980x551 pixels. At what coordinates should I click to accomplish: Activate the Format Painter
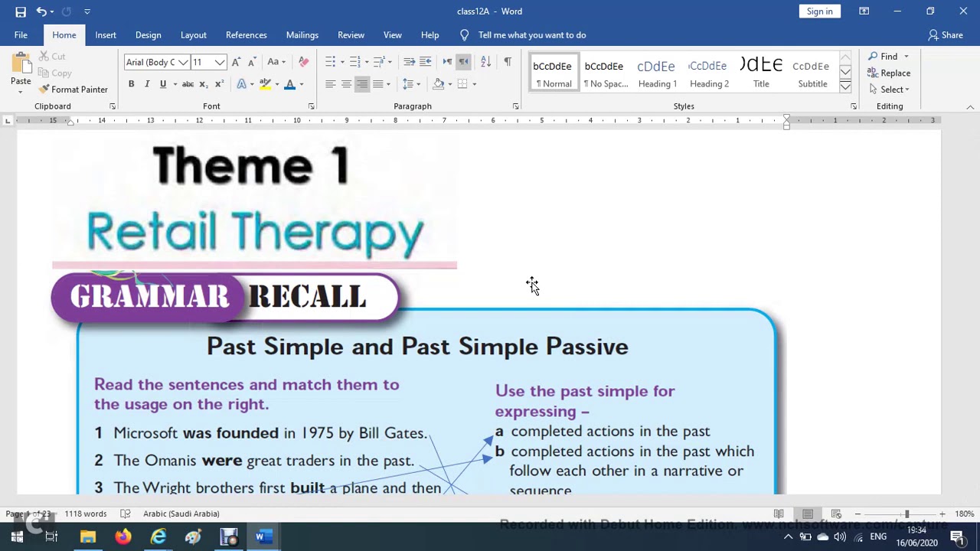pos(73,90)
